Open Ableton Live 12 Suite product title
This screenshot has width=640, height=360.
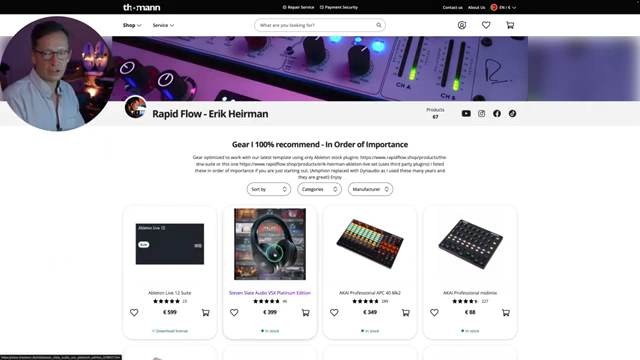pos(169,293)
